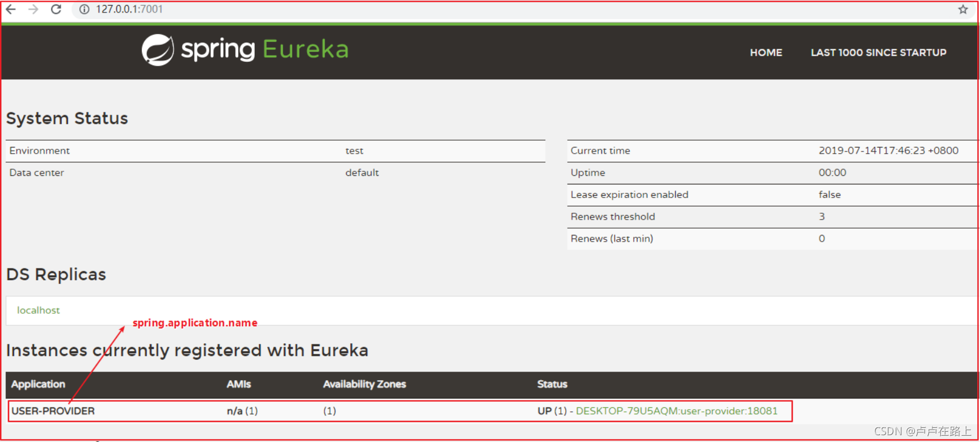Select the Uptime label
Image resolution: width=980 pixels, height=442 pixels.
click(588, 172)
